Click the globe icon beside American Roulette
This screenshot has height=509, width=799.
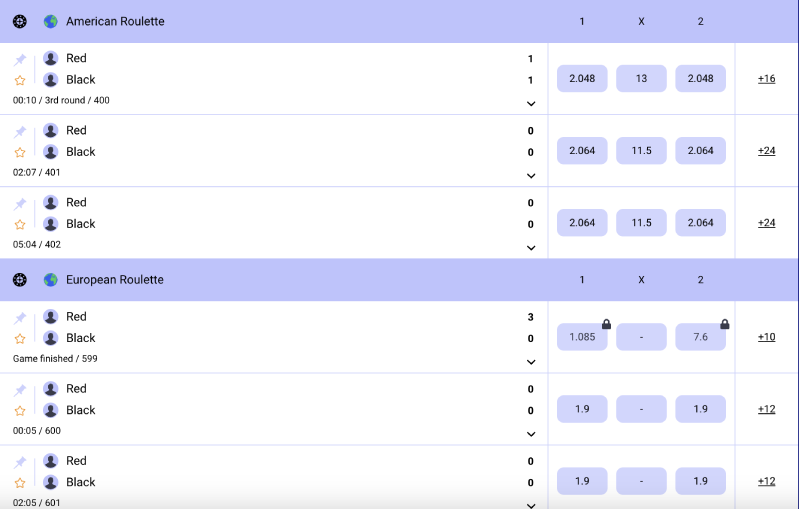pyautogui.click(x=51, y=21)
